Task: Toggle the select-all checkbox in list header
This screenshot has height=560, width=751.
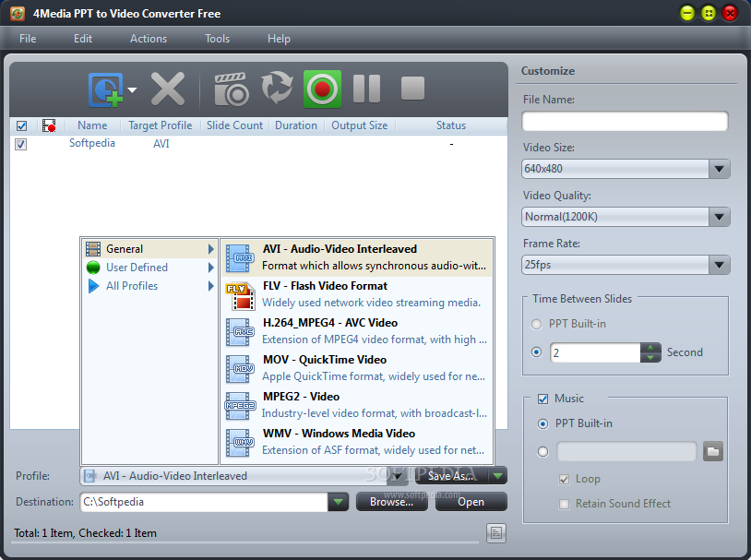Action: click(21, 126)
